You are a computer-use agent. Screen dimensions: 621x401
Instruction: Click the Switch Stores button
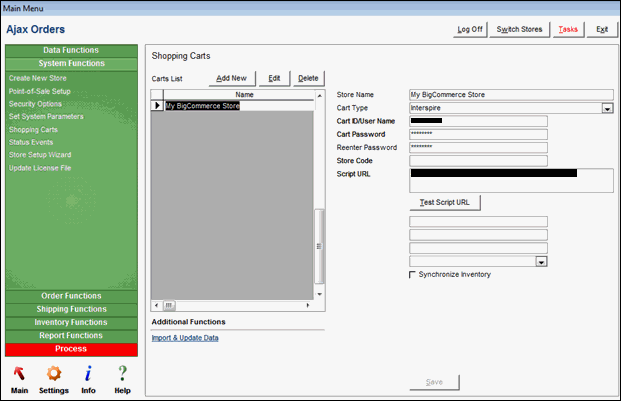click(x=519, y=29)
